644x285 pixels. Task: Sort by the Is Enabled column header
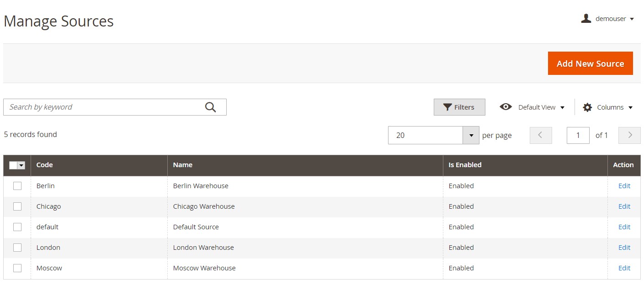point(525,165)
